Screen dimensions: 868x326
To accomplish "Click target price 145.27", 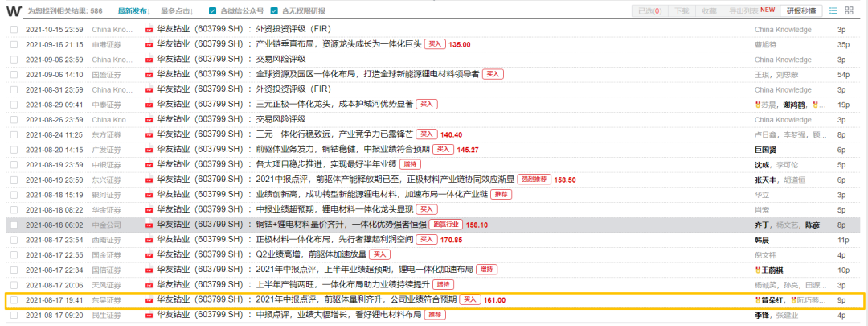I will click(468, 150).
